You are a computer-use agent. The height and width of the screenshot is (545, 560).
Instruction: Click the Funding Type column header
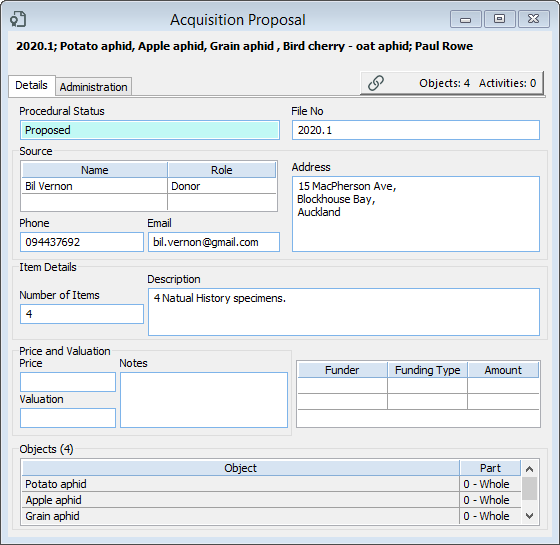point(428,370)
